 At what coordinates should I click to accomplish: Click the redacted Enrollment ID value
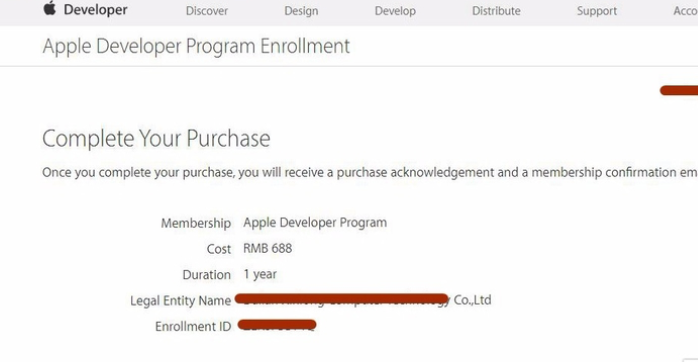(x=277, y=325)
